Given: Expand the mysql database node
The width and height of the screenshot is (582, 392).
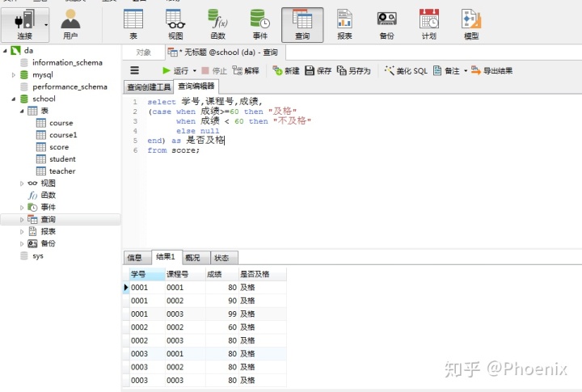Looking at the screenshot, I should 14,74.
